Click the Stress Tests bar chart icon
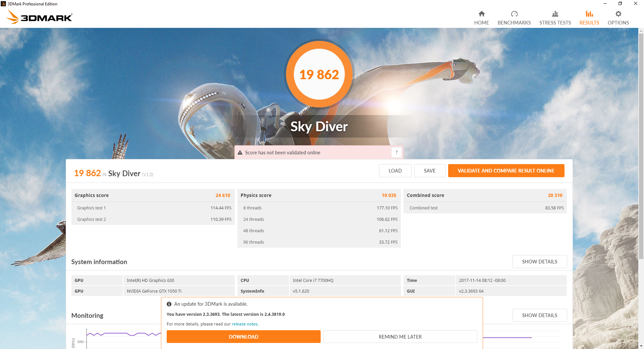This screenshot has width=644, height=349. point(555,14)
